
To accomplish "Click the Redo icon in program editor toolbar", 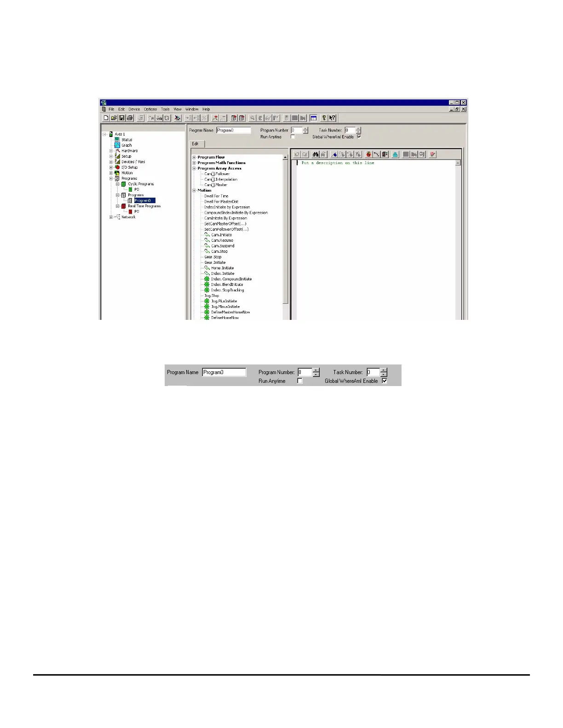I will pos(304,154).
